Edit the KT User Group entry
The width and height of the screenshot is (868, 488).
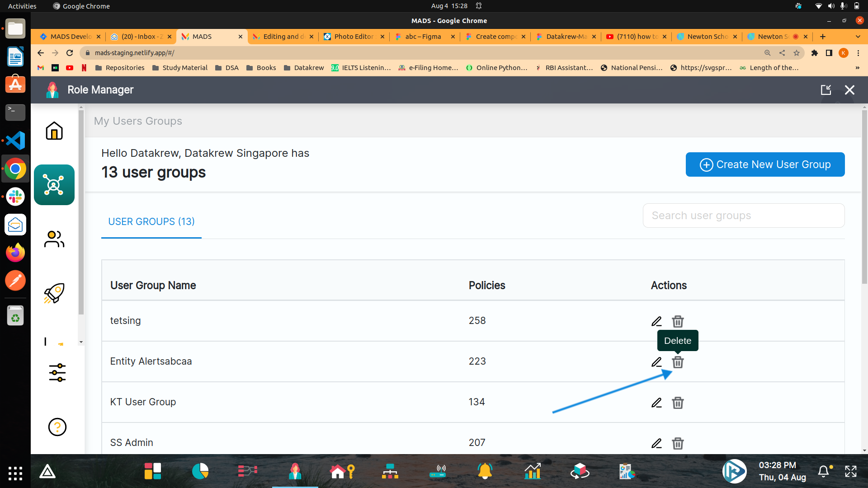click(x=656, y=402)
